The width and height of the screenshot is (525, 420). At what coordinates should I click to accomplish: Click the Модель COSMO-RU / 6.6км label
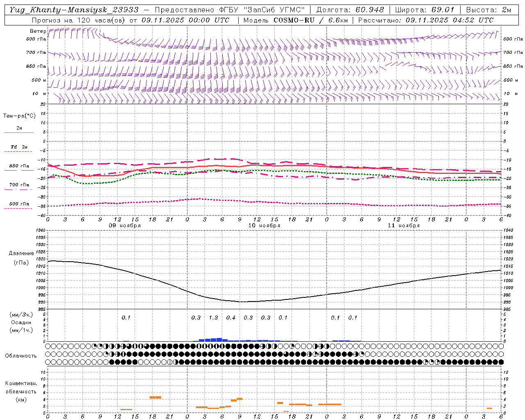295,20
